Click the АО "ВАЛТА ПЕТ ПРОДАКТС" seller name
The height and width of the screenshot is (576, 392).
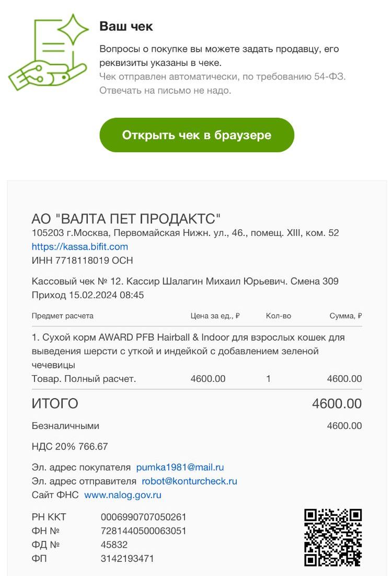126,219
